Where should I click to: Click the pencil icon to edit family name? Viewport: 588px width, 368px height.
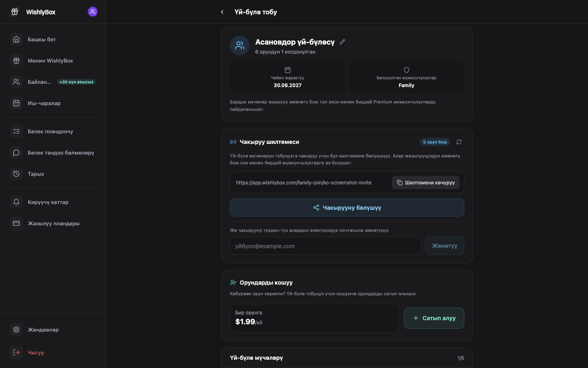point(342,42)
